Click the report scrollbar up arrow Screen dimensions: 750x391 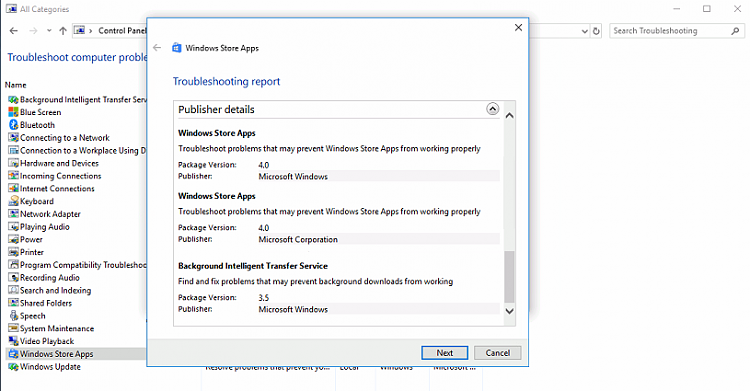click(509, 115)
